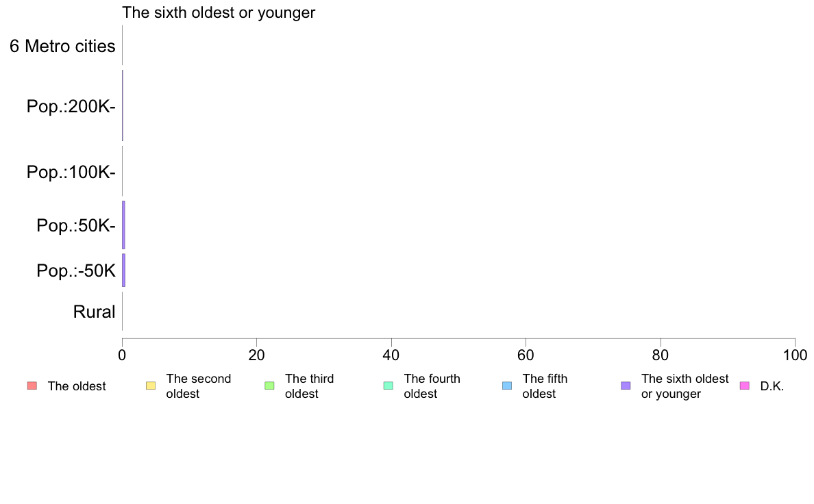Click the '6 Metro cities' axis label
The width and height of the screenshot is (814, 504).
62,46
